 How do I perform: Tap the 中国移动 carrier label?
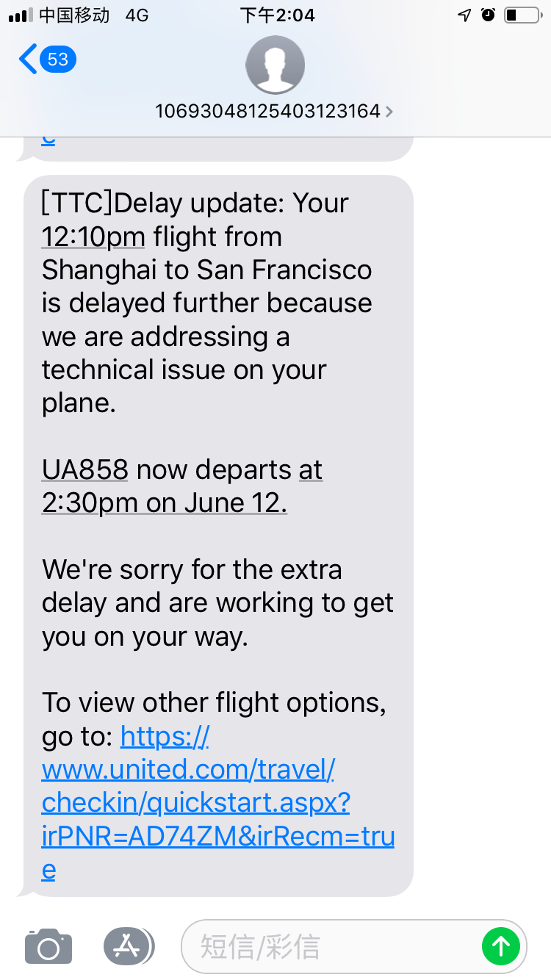(74, 15)
